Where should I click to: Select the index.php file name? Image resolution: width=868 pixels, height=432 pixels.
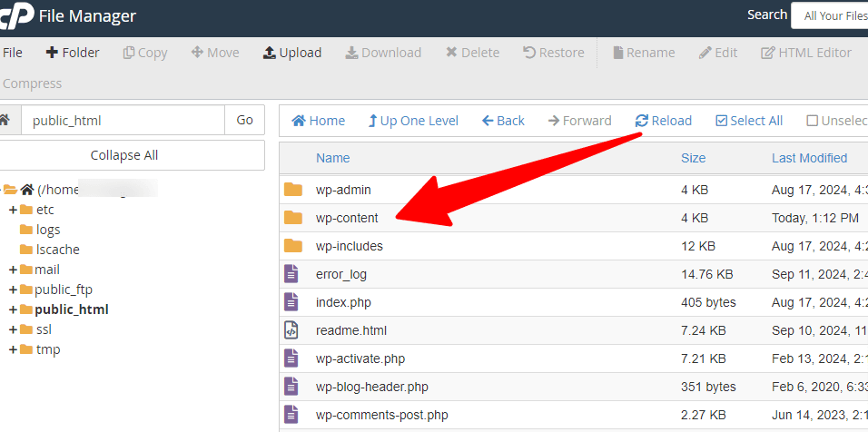[x=343, y=302]
